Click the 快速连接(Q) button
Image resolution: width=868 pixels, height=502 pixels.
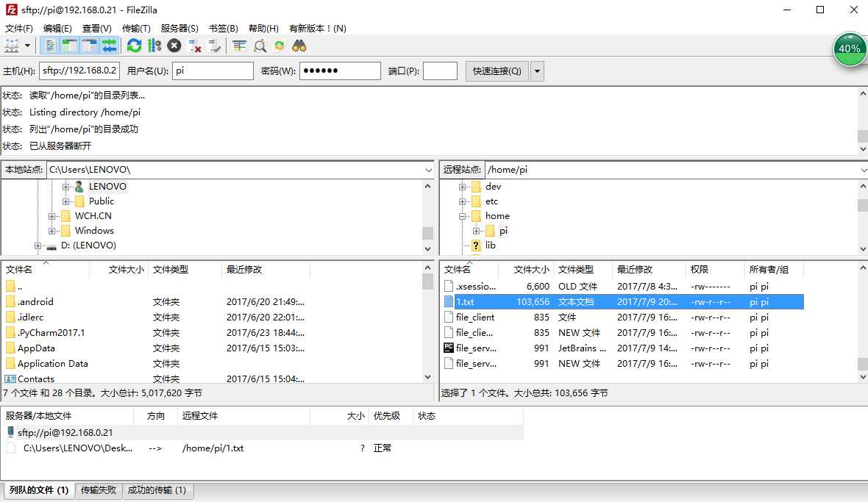497,71
